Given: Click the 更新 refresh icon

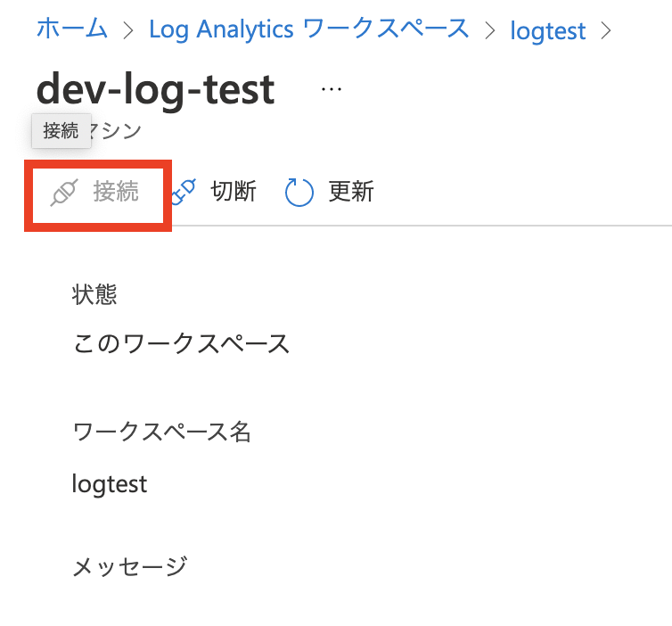Looking at the screenshot, I should (x=299, y=192).
